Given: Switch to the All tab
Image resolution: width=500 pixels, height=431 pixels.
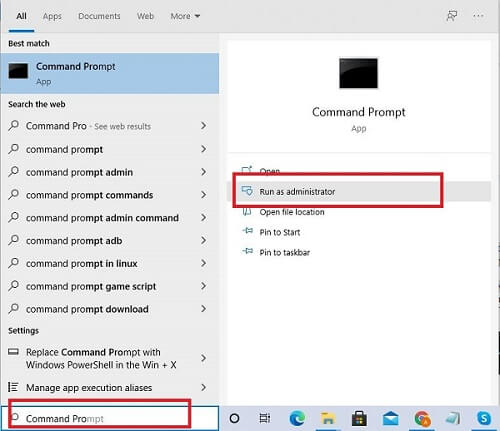Looking at the screenshot, I should [x=21, y=16].
